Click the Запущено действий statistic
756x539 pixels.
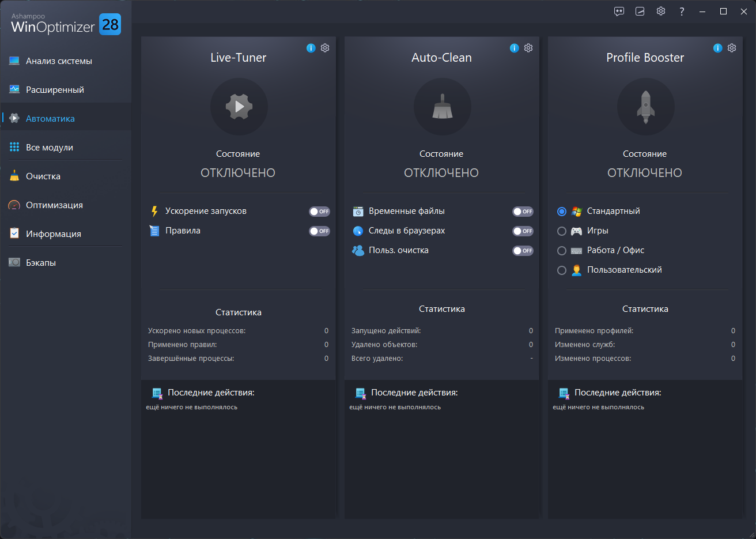point(442,331)
